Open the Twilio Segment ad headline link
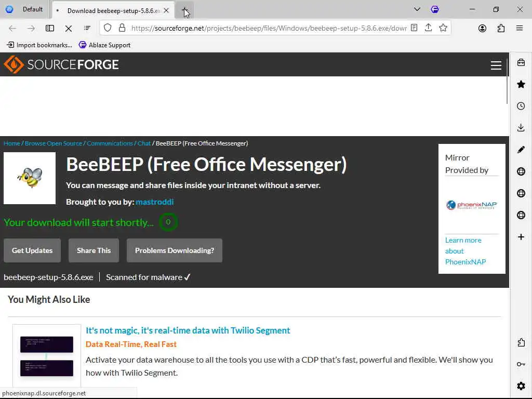Screen dimensions: 532x399 click(188, 330)
